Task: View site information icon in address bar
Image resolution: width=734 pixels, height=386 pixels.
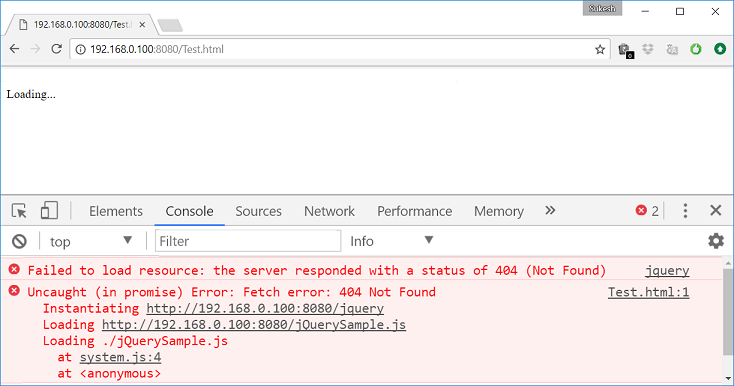Action: pyautogui.click(x=81, y=50)
